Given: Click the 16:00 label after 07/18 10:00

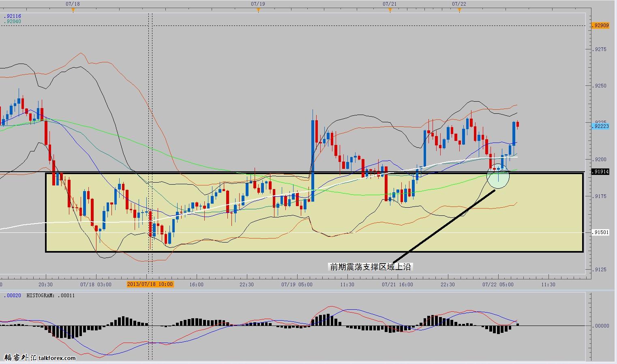Looking at the screenshot, I should tap(196, 284).
